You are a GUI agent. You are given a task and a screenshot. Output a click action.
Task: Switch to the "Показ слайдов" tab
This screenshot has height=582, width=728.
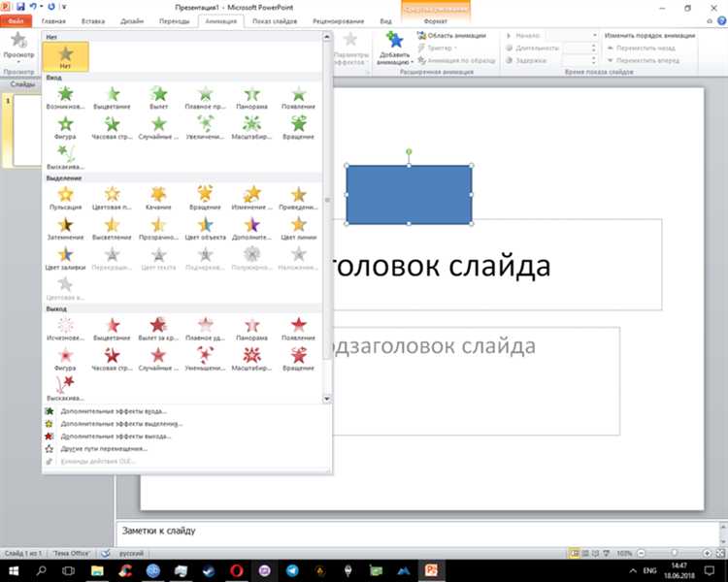(275, 21)
